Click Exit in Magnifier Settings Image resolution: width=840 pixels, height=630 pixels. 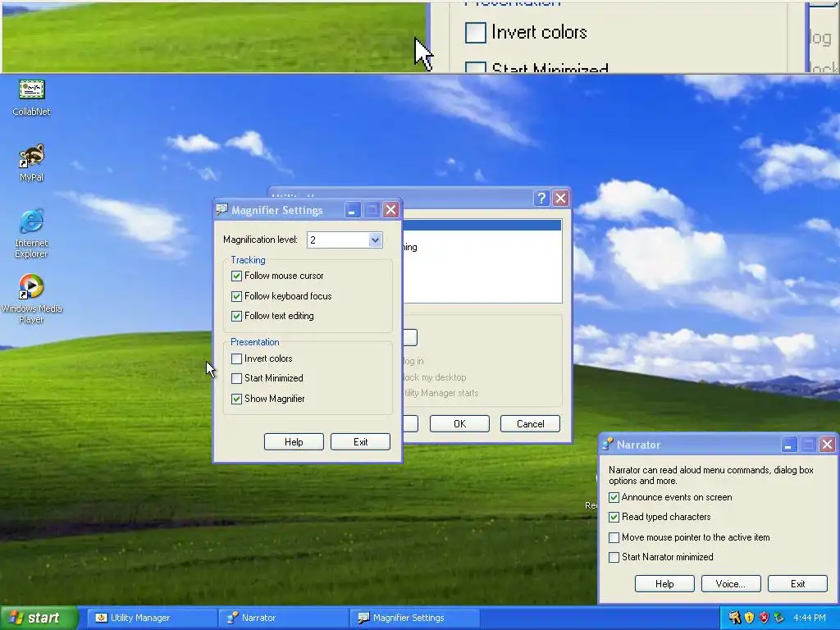tap(361, 442)
